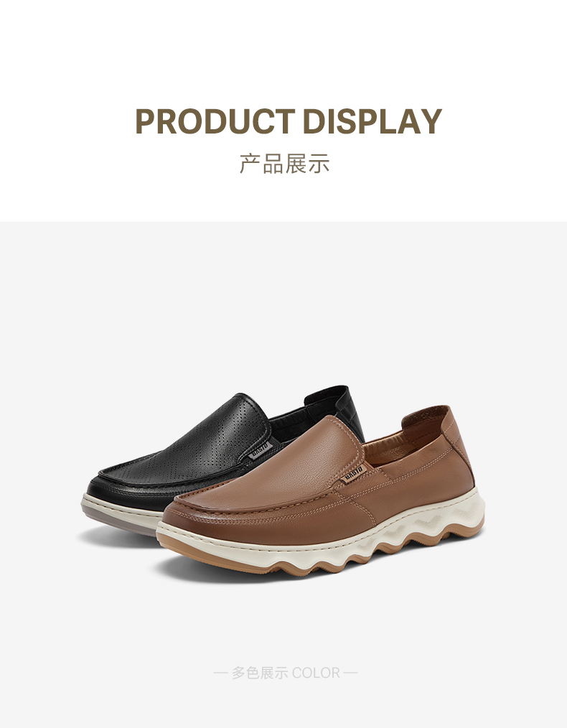The image size is (567, 728).
Task: Click the word DISPLAY in the heading
Action: pos(372,121)
